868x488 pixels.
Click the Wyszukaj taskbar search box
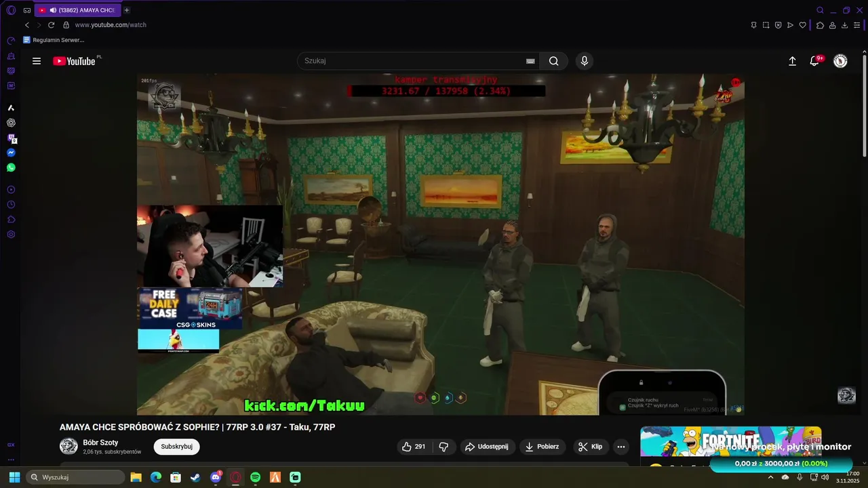coord(75,477)
